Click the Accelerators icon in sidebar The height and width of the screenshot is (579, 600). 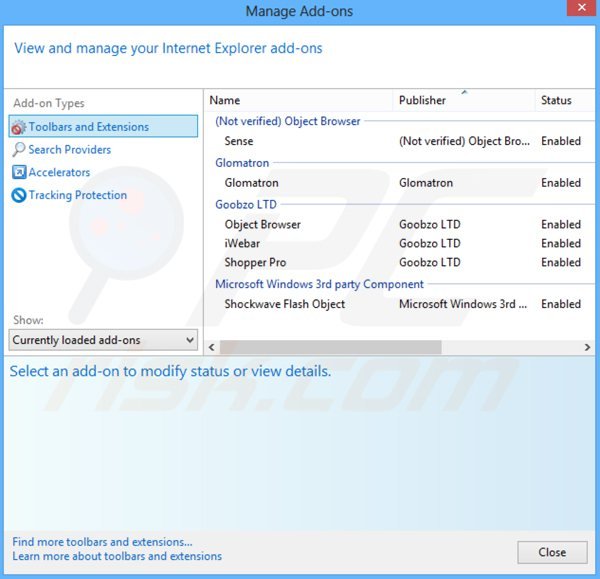coord(18,173)
